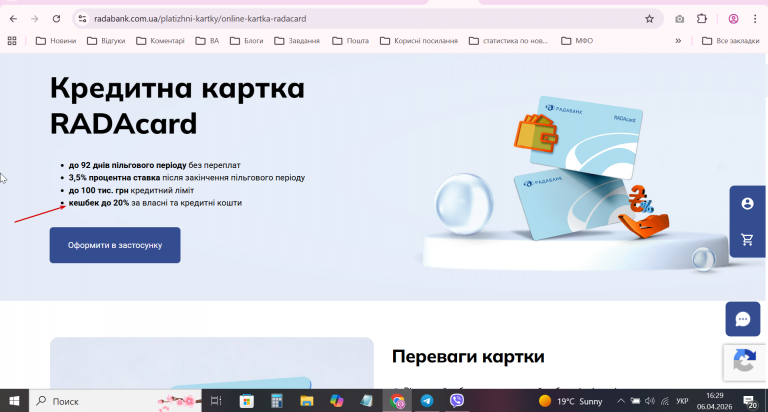Viewport: 768px width, 412px height.
Task: Click the кешбек до 20% line
Action: pos(155,203)
